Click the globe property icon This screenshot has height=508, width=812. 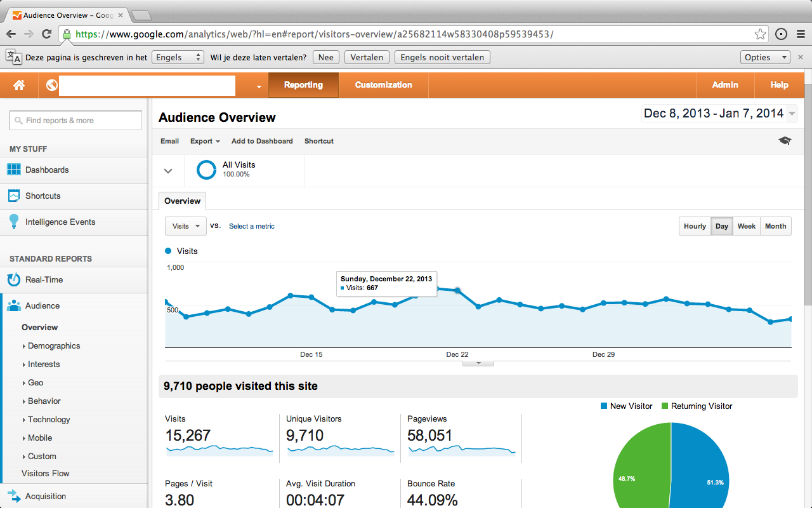(x=52, y=85)
